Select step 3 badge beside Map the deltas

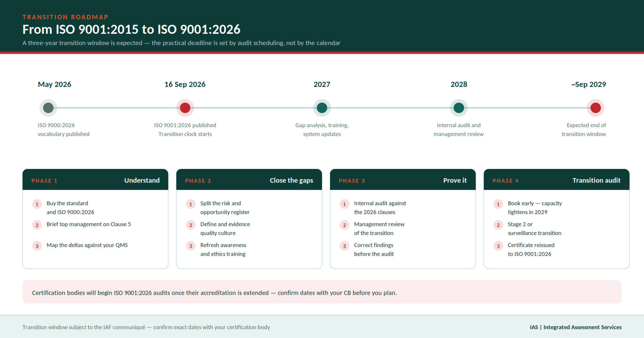37,246
